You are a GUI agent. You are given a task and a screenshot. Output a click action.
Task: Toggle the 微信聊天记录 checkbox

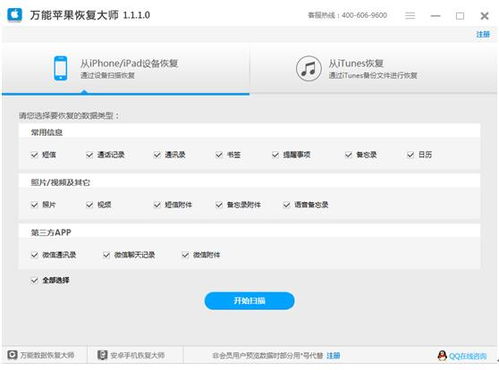click(106, 255)
